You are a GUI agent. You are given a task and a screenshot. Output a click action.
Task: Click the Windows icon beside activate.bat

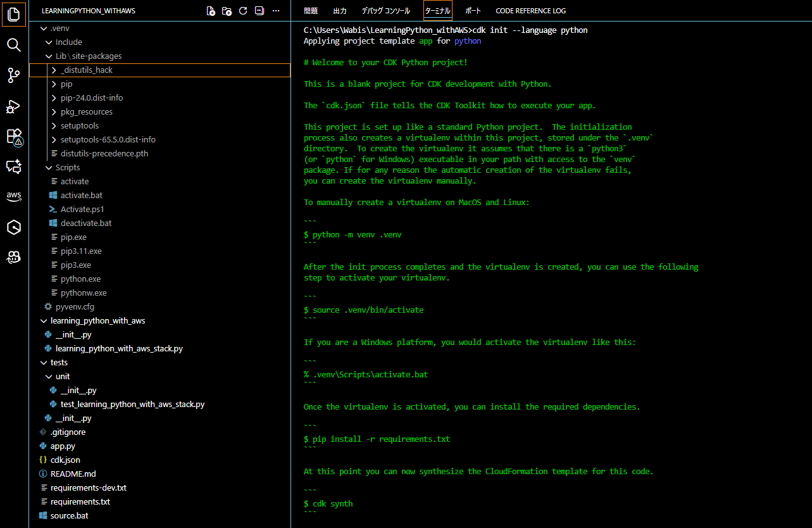click(54, 195)
